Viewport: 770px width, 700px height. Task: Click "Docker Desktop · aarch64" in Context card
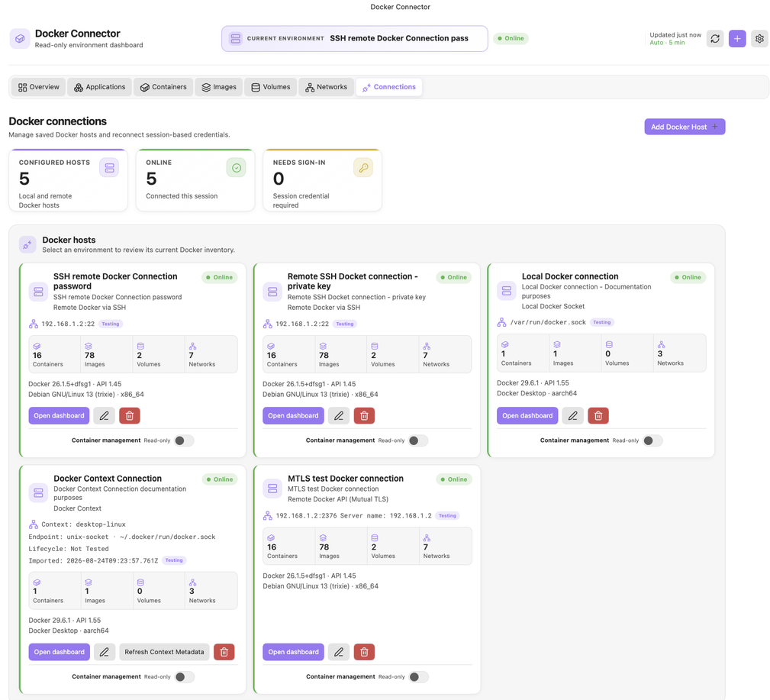click(69, 631)
